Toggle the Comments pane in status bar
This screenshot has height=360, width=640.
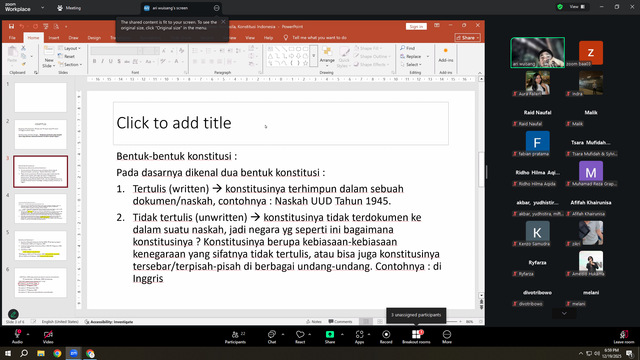[x=340, y=322]
